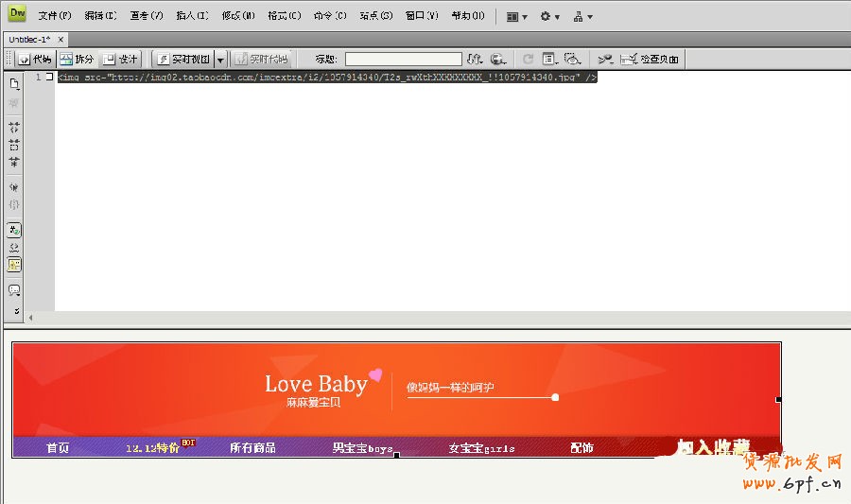Open the 窗口(W) menu
Image resolution: width=851 pixels, height=504 pixels.
pyautogui.click(x=422, y=16)
